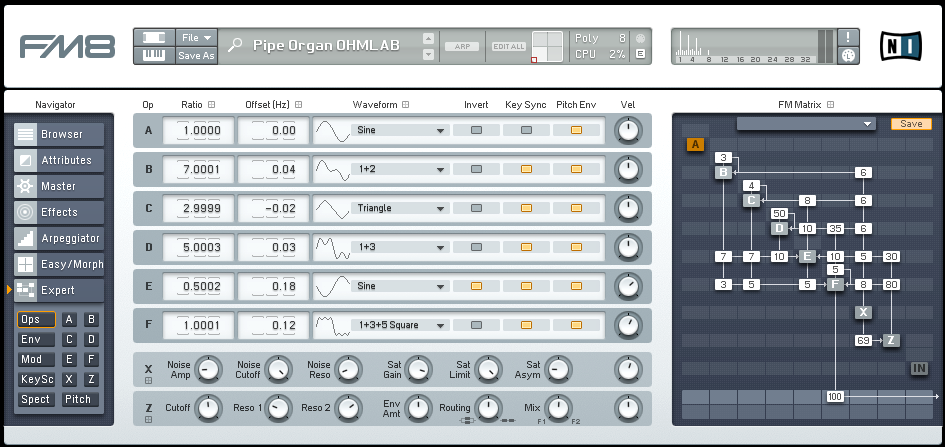Screen dimensions: 945x447
Task: Disable Key Sync for operator B
Action: [x=526, y=169]
